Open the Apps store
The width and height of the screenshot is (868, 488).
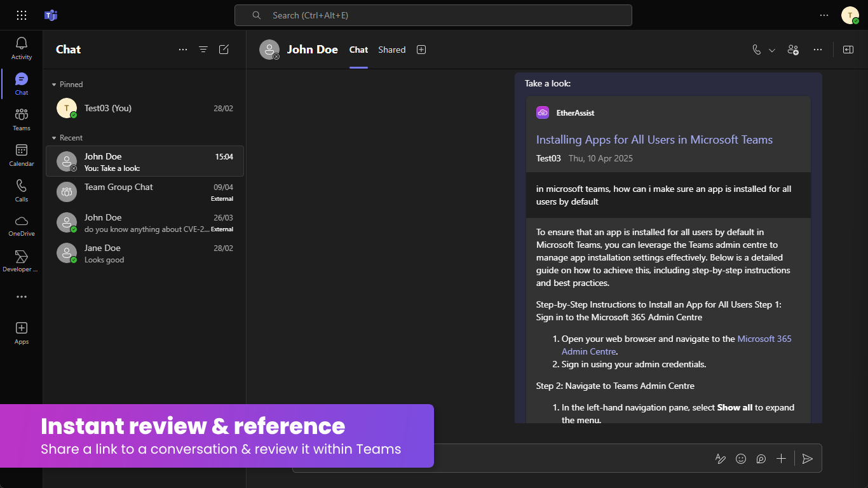pos(22,332)
